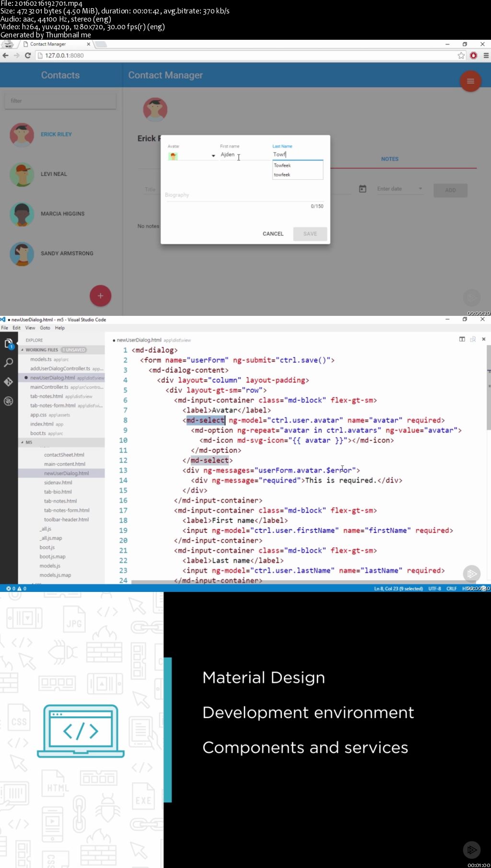Click the red menu button in Contact Manager header
Screen dimensions: 491x868
click(470, 81)
